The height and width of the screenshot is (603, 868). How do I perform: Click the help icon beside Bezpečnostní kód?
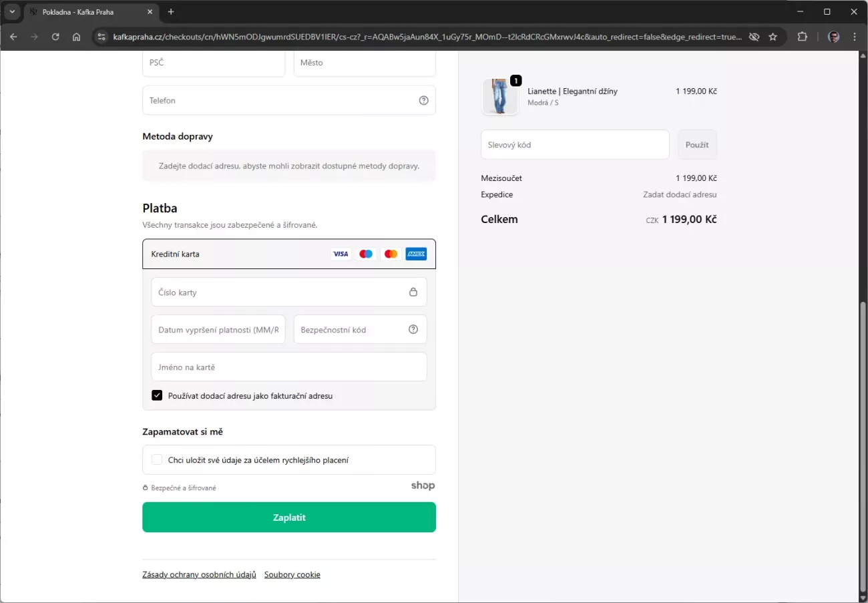(413, 329)
